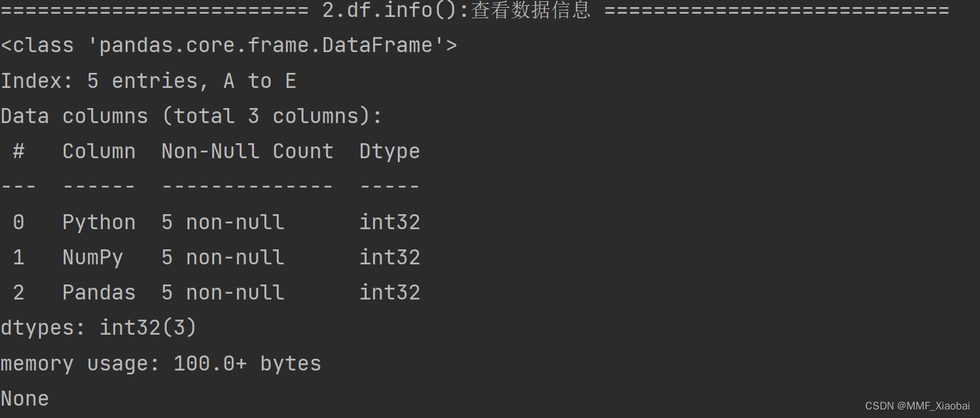
Task: Click the 'NumPy' column name
Action: (x=92, y=258)
